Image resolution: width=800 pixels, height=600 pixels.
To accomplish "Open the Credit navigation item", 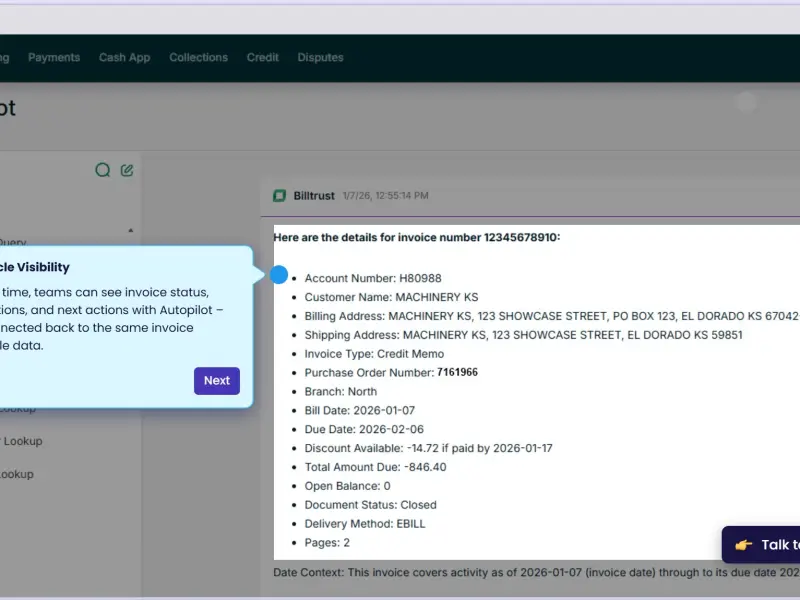I will click(x=263, y=58).
